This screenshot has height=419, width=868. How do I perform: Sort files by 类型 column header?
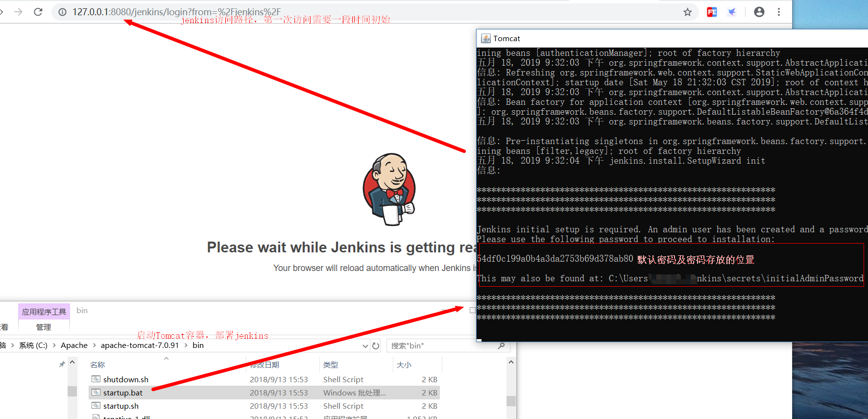tap(331, 365)
